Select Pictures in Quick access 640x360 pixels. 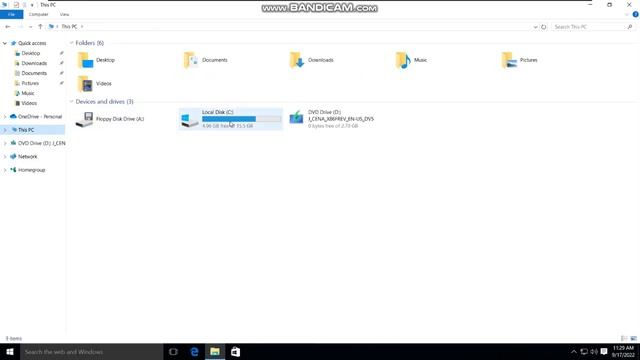(30, 83)
